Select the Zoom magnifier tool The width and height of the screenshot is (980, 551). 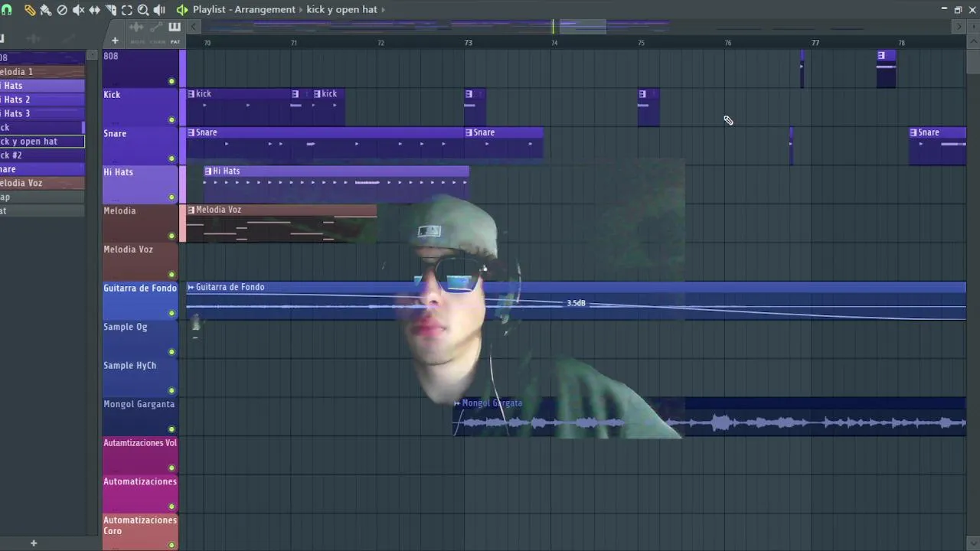pyautogui.click(x=143, y=10)
